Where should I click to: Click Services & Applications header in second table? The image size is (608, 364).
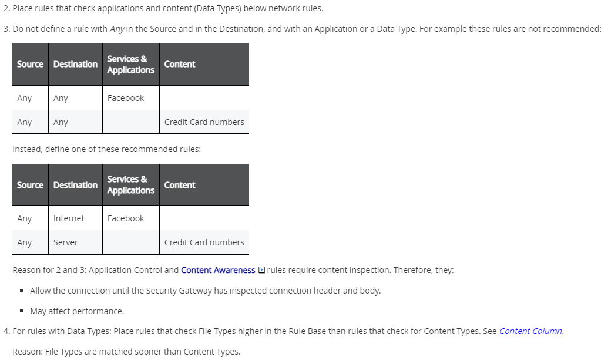click(130, 185)
